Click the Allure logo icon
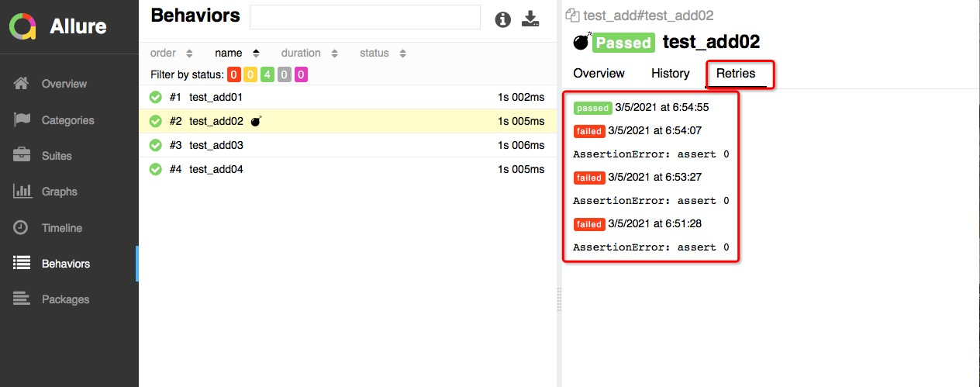This screenshot has width=980, height=387. tap(23, 26)
